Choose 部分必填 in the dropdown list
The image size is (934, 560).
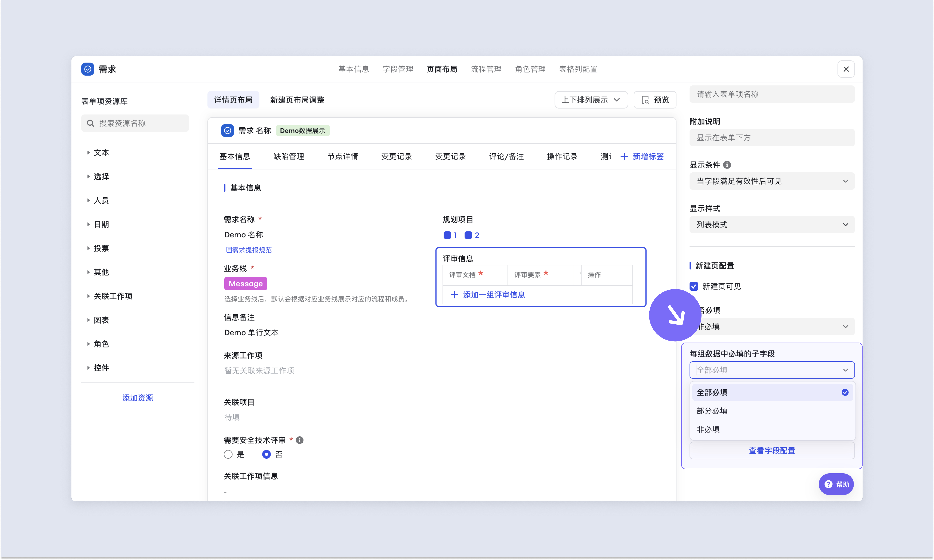[x=772, y=411]
